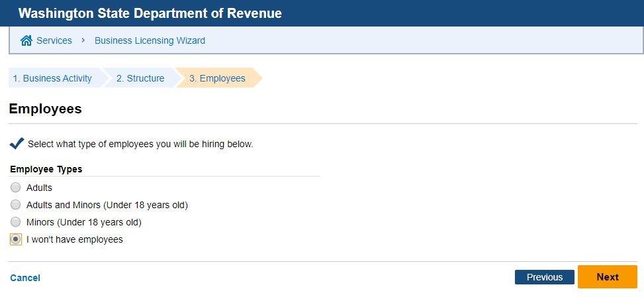Select I won't have employees option

click(16, 239)
